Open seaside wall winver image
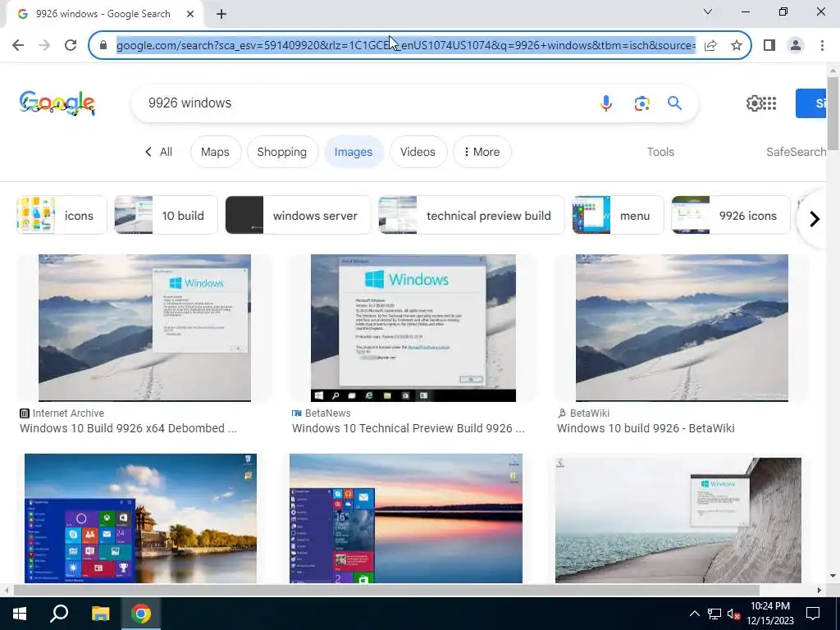This screenshot has height=630, width=840. pyautogui.click(x=678, y=519)
